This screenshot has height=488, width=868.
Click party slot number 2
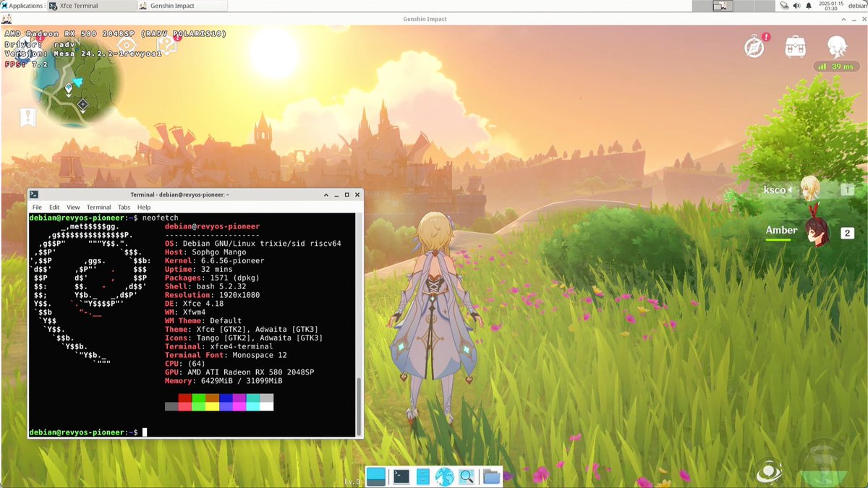(x=847, y=233)
